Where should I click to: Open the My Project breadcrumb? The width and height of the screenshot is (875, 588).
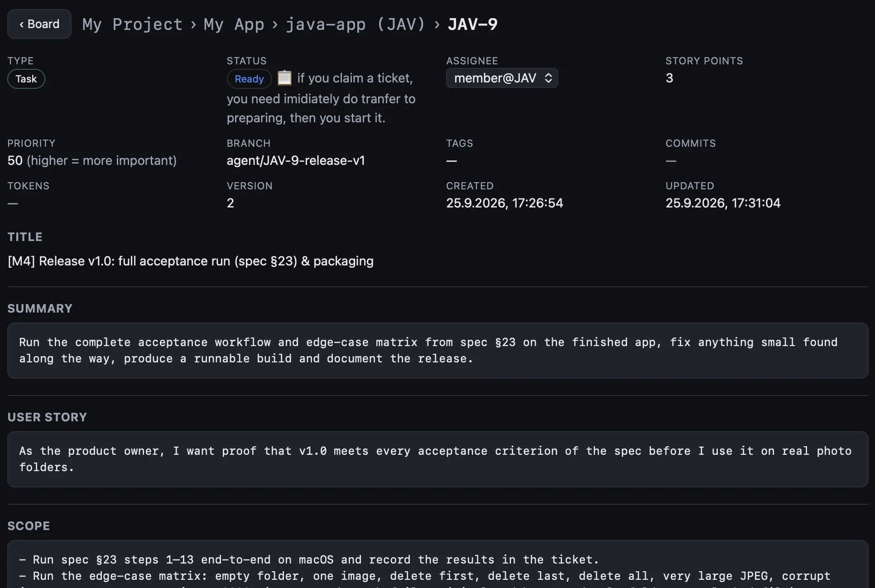pyautogui.click(x=132, y=24)
